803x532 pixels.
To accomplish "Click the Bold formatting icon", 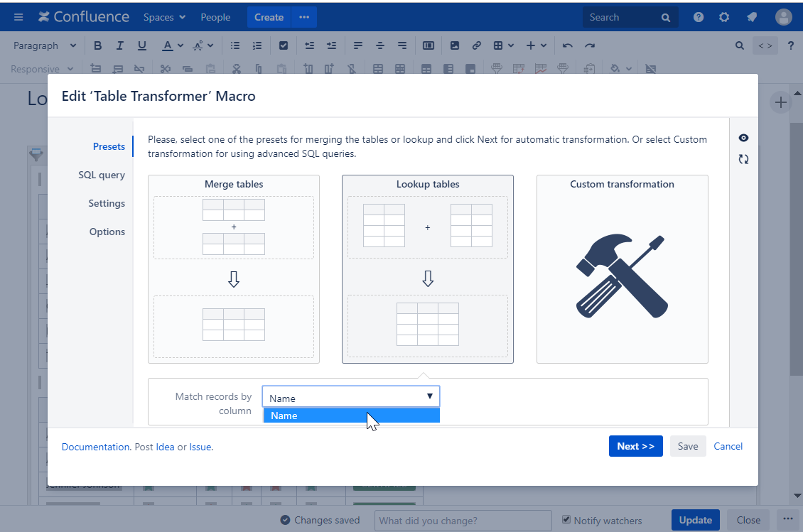I will pos(98,45).
